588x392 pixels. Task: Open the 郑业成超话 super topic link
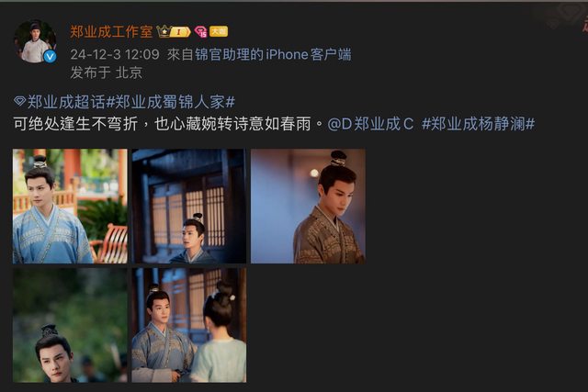point(66,102)
